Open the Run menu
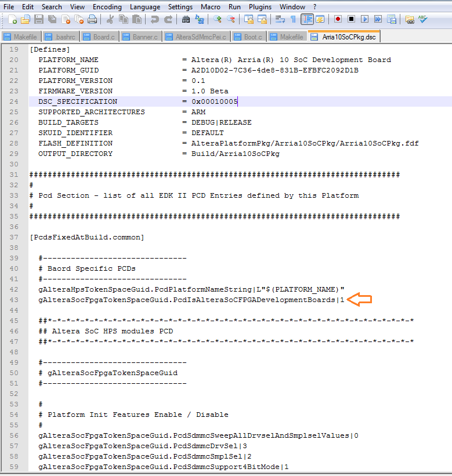 (235, 7)
